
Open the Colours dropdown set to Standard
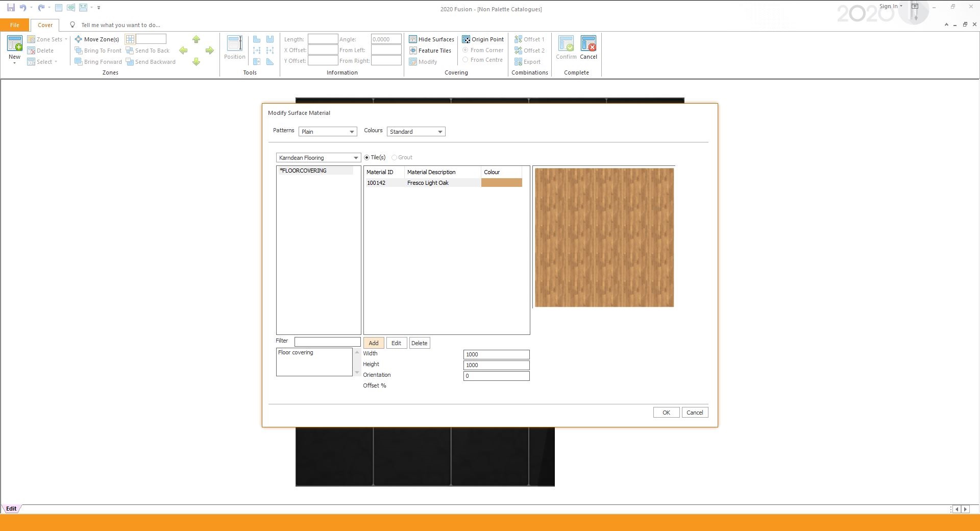tap(416, 132)
